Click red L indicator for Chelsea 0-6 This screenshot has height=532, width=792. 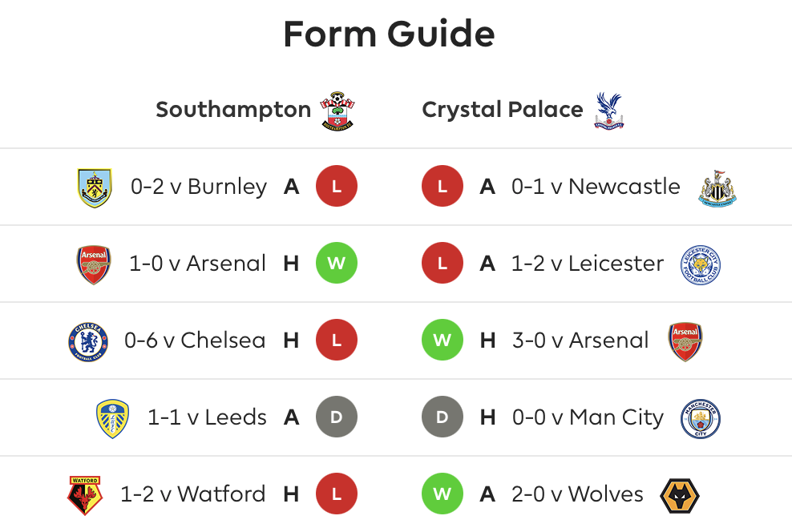pos(337,340)
